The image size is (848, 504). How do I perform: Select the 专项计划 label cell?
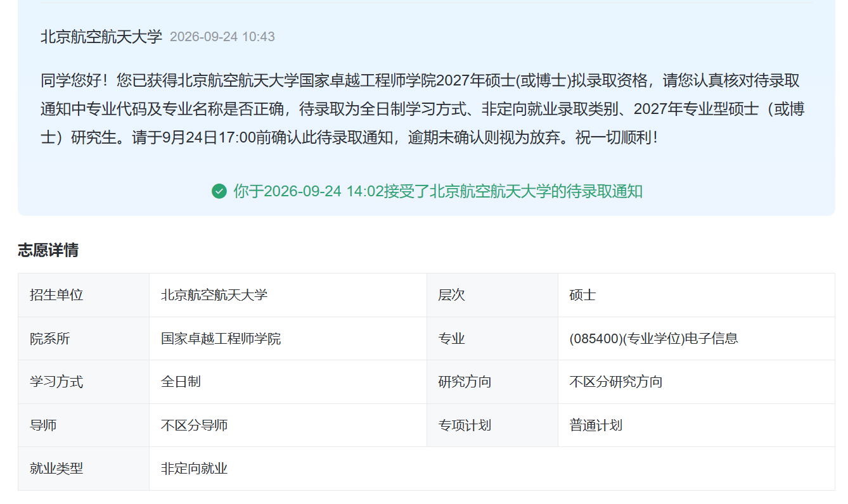tap(492, 425)
